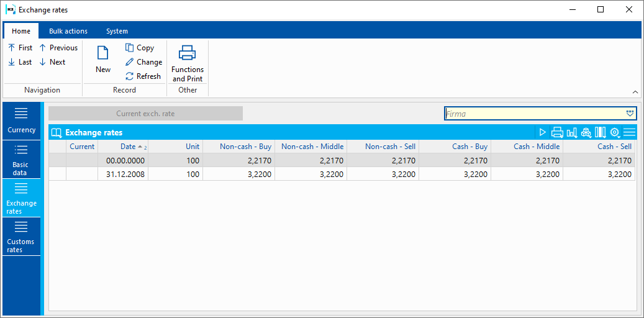644x318 pixels.
Task: Refresh the records list
Action: click(143, 76)
